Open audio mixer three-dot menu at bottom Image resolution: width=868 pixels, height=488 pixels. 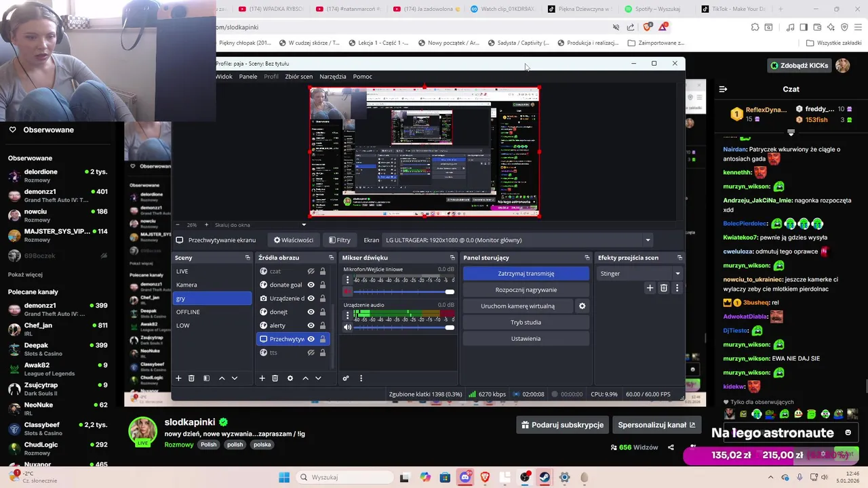pyautogui.click(x=361, y=378)
